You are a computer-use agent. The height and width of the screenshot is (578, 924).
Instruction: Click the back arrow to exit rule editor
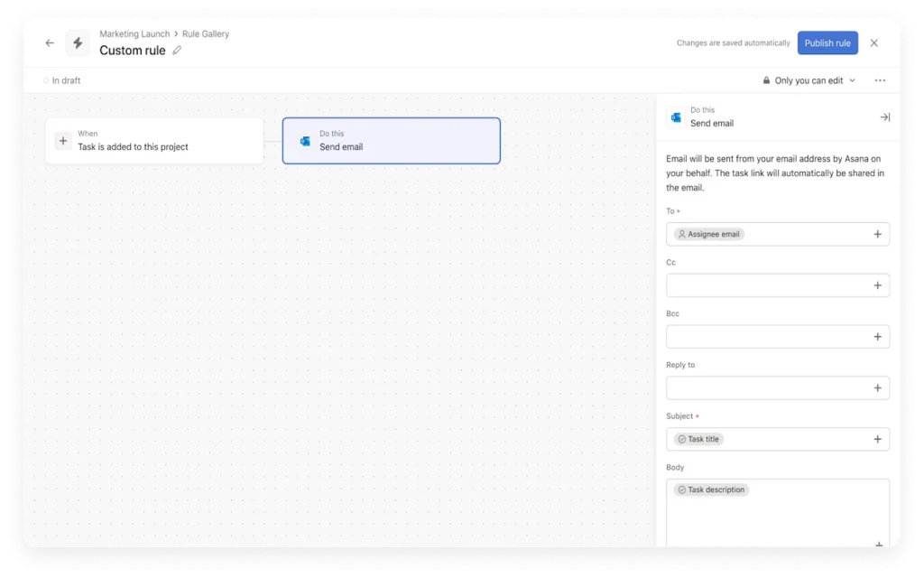50,42
